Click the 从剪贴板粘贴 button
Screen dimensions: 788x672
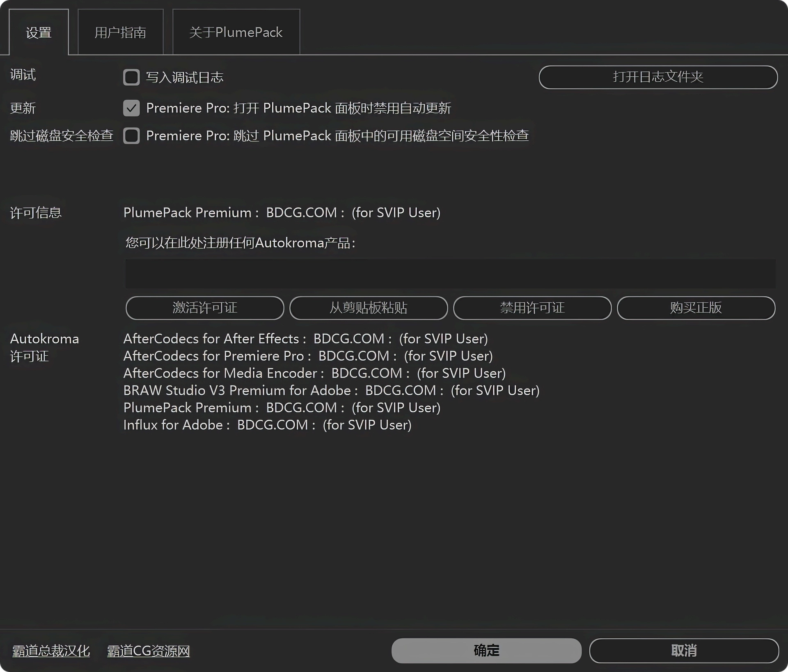click(x=369, y=308)
